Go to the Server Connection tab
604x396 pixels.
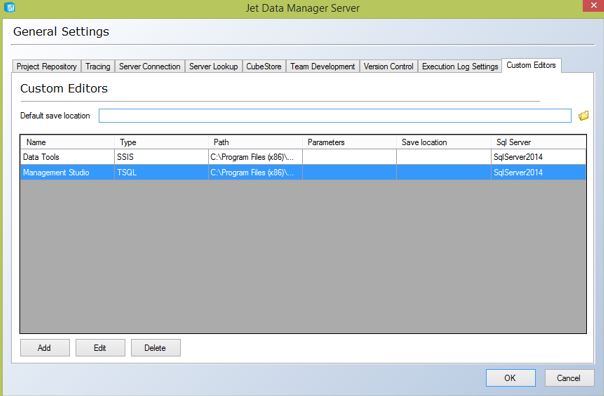149,66
